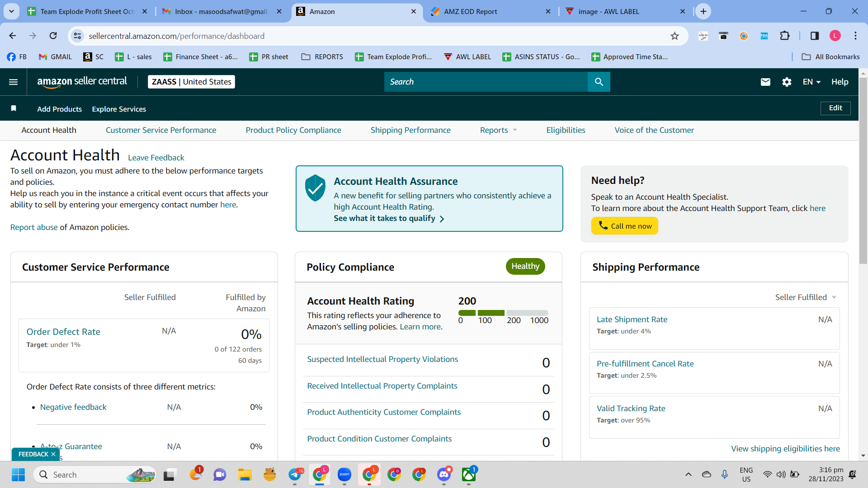868x488 pixels.
Task: Open the Shipping Performance tab
Action: (x=410, y=130)
